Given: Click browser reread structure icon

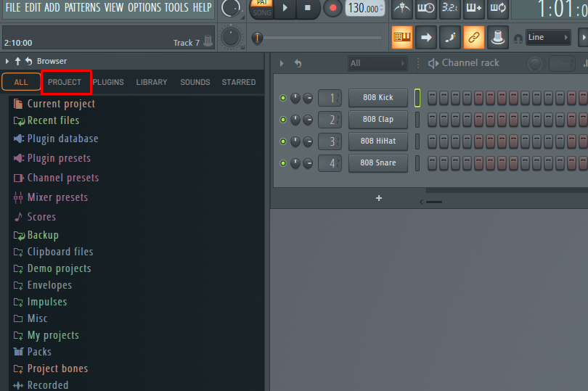Looking at the screenshot, I should [x=29, y=61].
